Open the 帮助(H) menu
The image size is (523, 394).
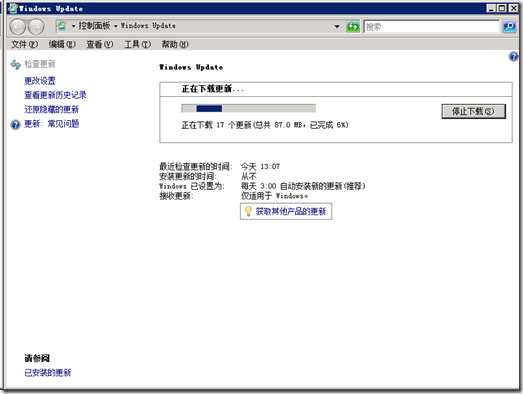pyautogui.click(x=175, y=44)
